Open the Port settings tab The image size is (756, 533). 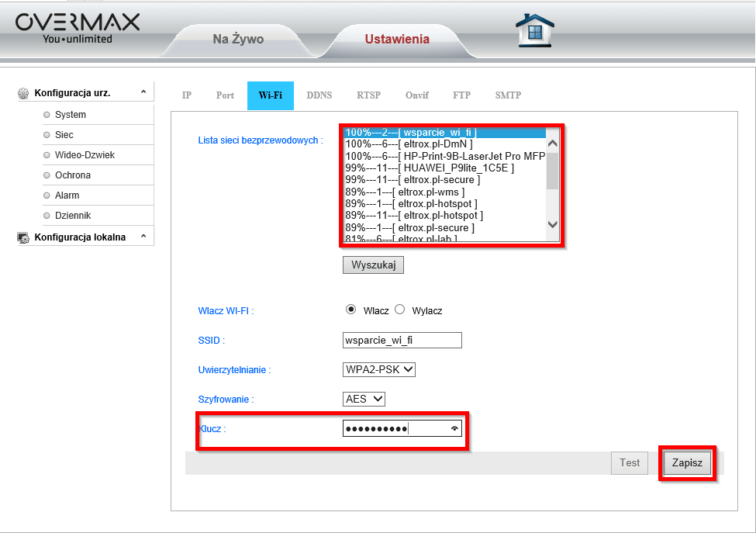[x=225, y=95]
